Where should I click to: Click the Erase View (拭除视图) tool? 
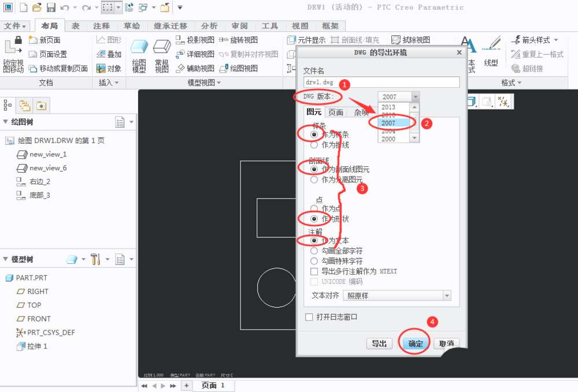click(x=410, y=40)
